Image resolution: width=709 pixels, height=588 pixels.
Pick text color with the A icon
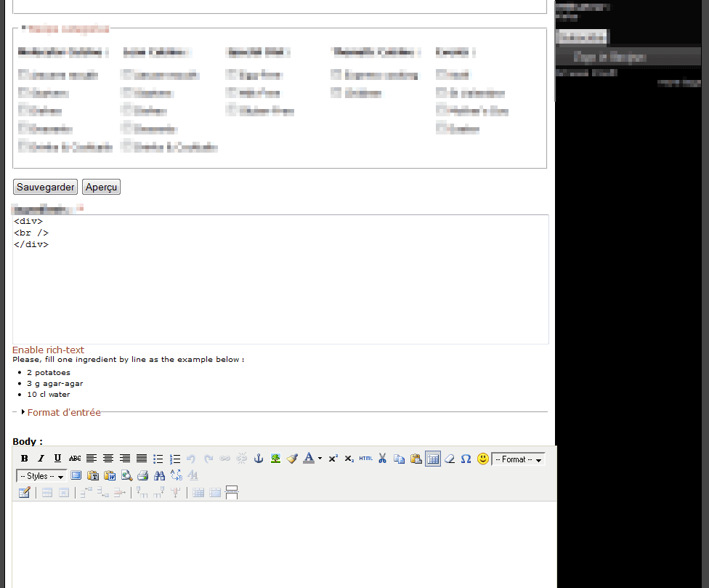coord(309,459)
